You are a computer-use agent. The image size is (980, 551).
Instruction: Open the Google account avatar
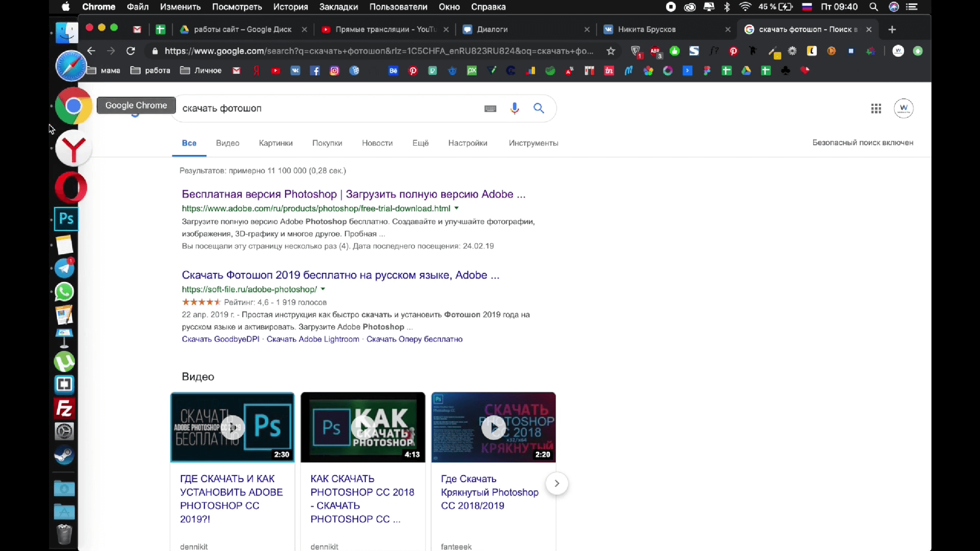point(903,108)
